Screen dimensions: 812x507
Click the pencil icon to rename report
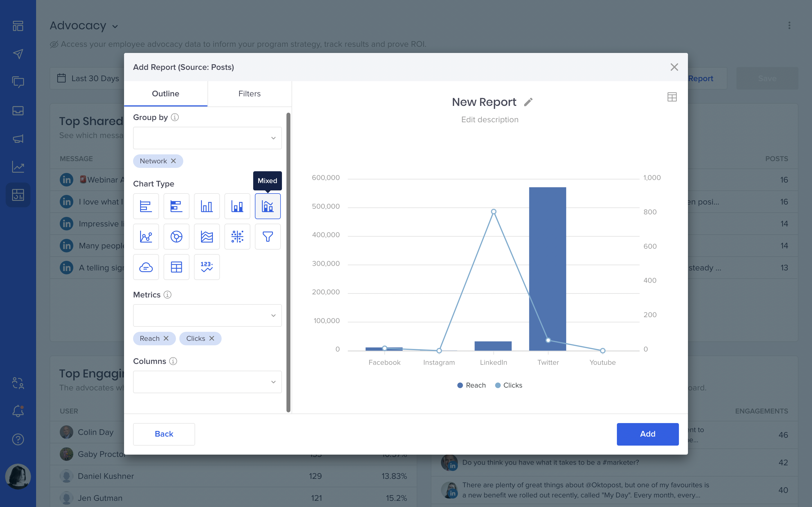coord(528,102)
